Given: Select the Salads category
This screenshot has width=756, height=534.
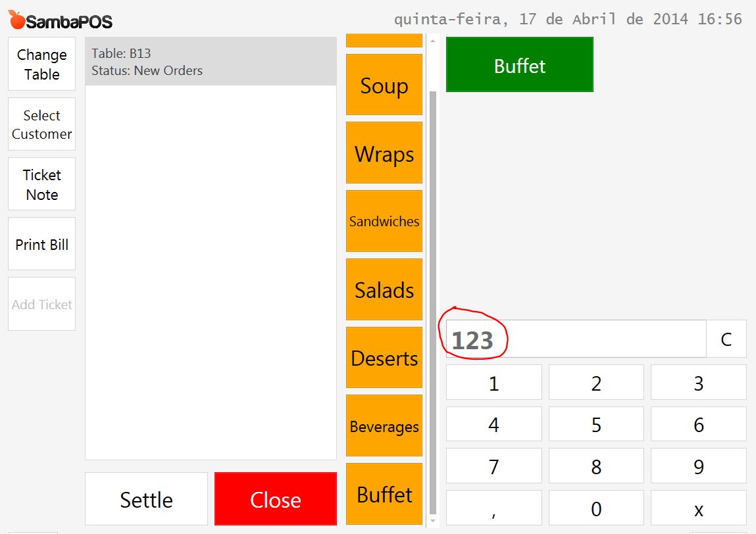Looking at the screenshot, I should click(x=384, y=289).
